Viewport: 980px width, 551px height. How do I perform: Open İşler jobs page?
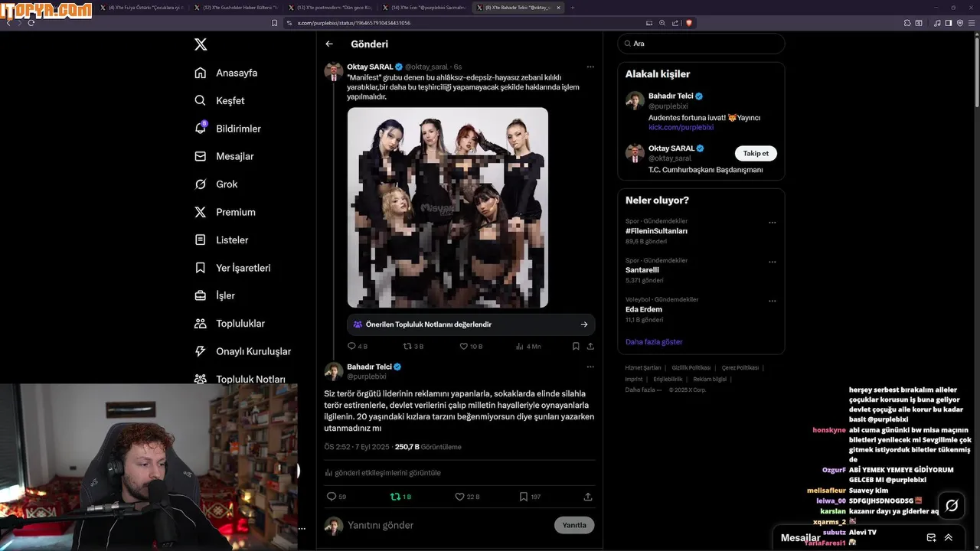pos(215,295)
